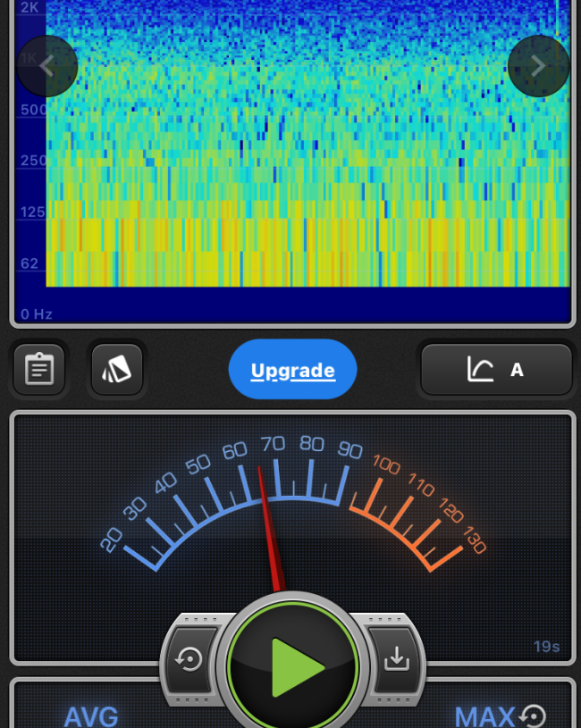Open the theme cards icon
Image resolution: width=581 pixels, height=728 pixels.
(116, 369)
